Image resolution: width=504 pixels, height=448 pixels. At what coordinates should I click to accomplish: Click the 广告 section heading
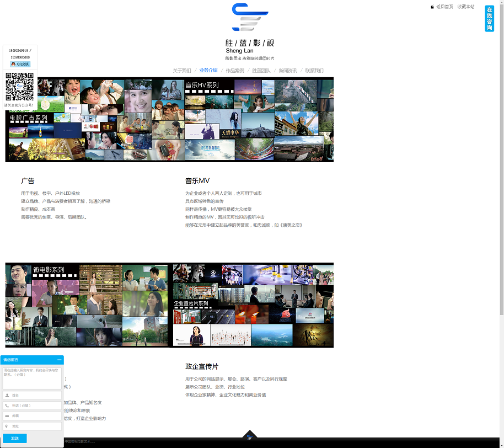tap(28, 181)
